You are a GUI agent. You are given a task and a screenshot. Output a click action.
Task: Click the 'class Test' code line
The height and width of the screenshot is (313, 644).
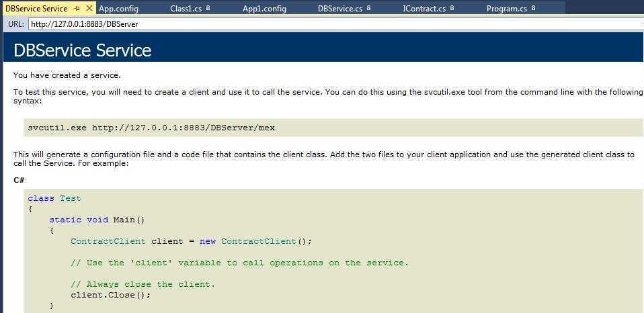54,199
